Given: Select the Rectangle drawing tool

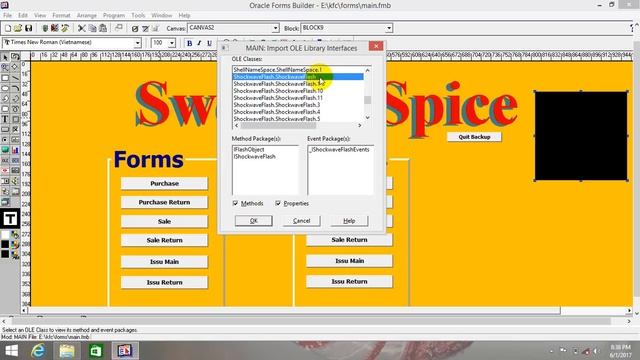Looking at the screenshot, I should tap(5, 78).
